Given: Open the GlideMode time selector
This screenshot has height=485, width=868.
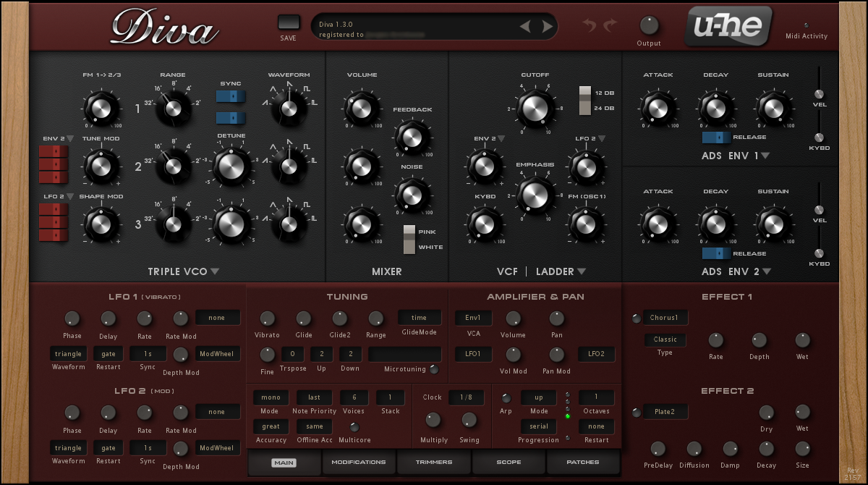Looking at the screenshot, I should click(x=420, y=318).
